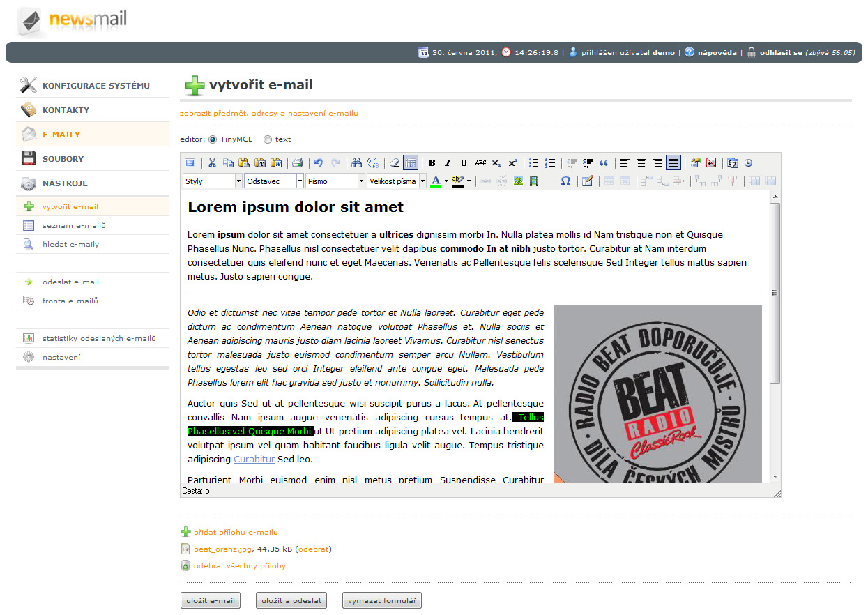The height and width of the screenshot is (615, 868).
Task: Select 'seznam e-mailů' submenu item
Action: pos(93,225)
